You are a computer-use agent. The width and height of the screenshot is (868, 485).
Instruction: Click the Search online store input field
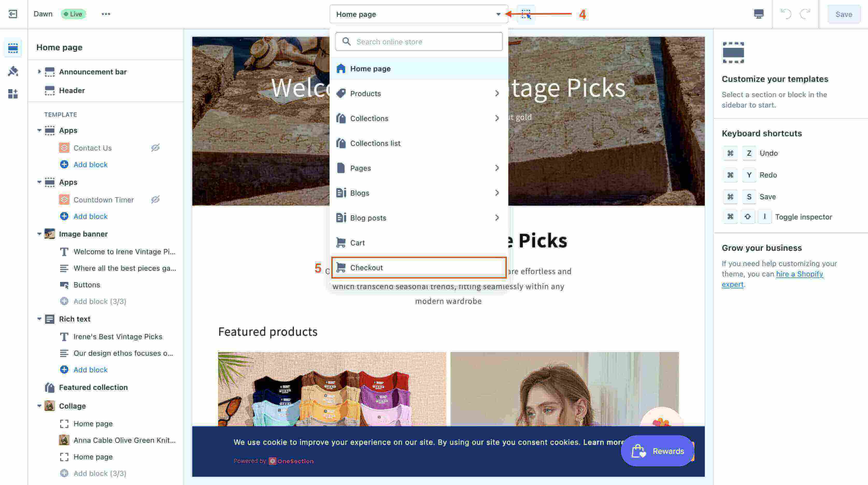tap(418, 41)
